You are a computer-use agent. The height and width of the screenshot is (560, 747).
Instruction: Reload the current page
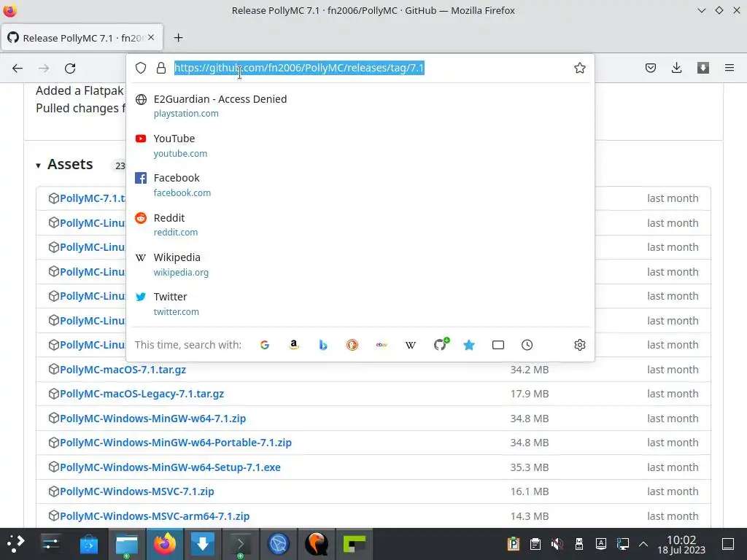tap(70, 68)
